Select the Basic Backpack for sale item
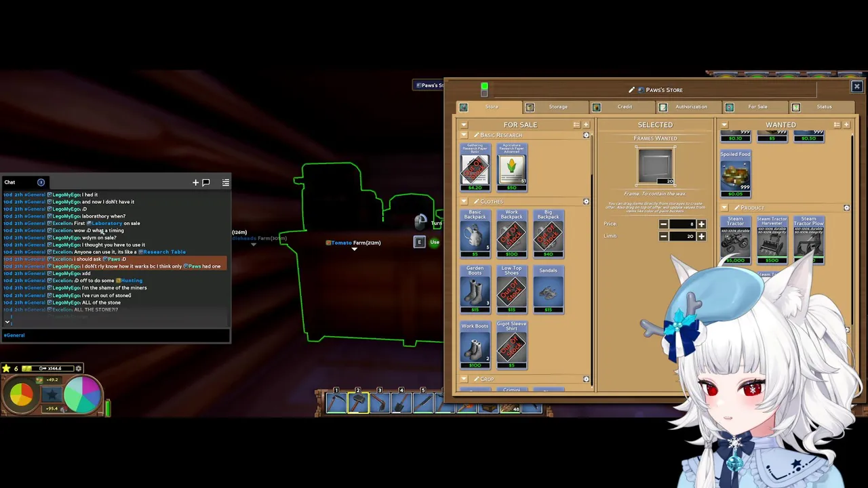868x488 pixels. coord(475,234)
